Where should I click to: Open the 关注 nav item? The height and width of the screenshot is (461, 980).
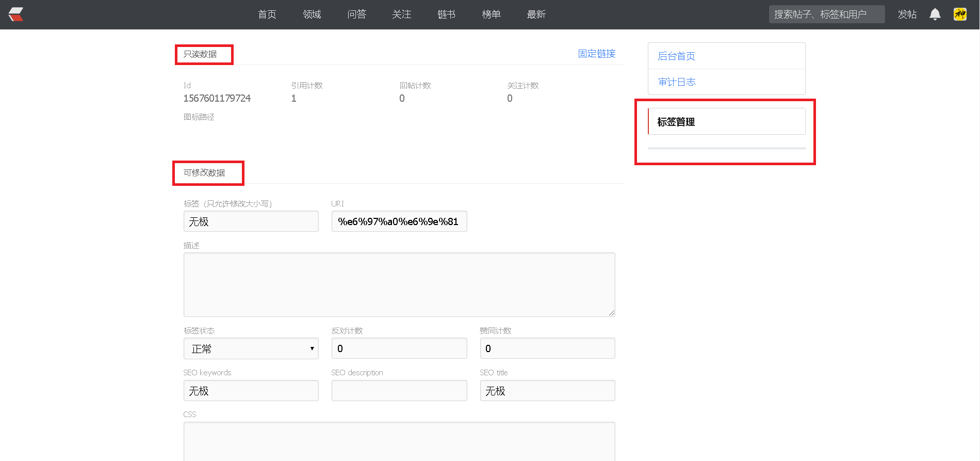click(402, 14)
